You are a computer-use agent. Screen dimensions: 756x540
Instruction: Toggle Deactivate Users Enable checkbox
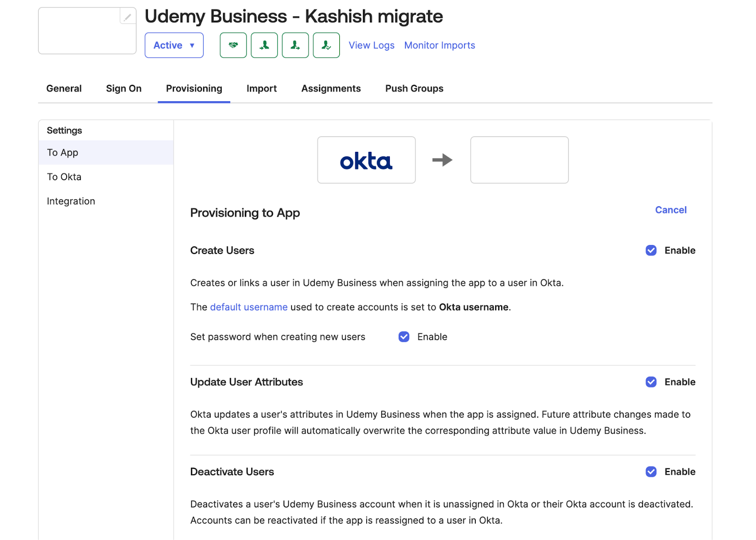[651, 472]
